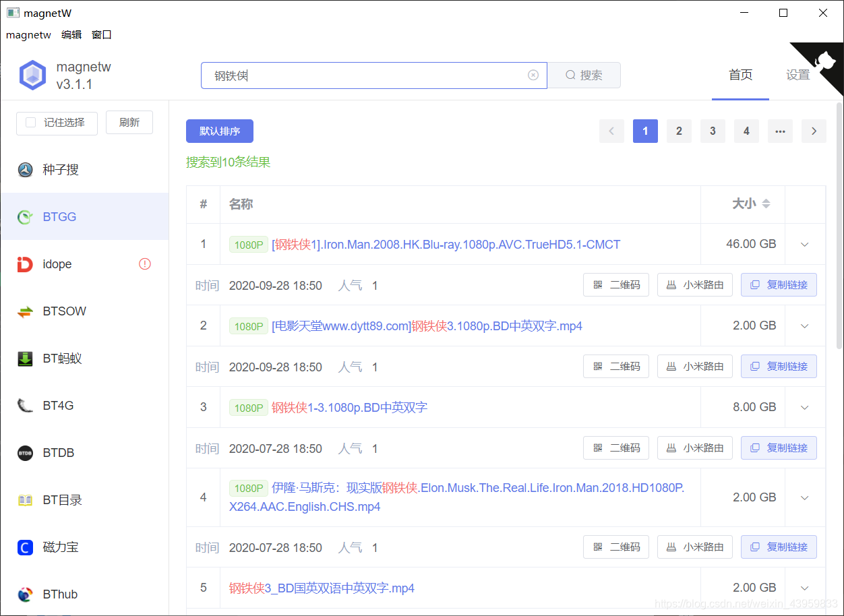Open the 窗口 menu

tap(102, 35)
